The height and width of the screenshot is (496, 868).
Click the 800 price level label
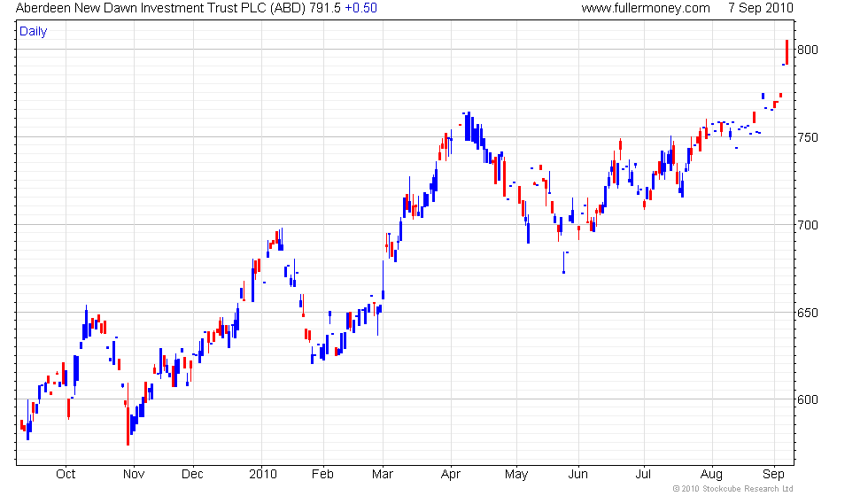coord(810,50)
